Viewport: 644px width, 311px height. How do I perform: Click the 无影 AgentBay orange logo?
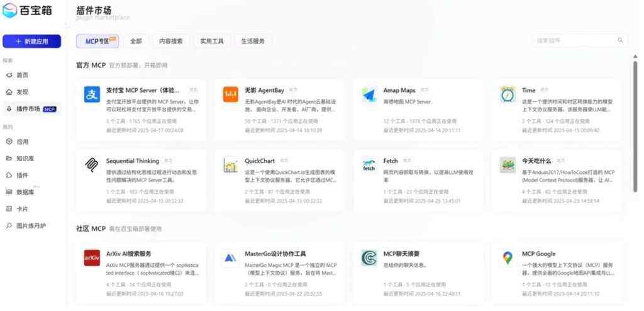[231, 94]
